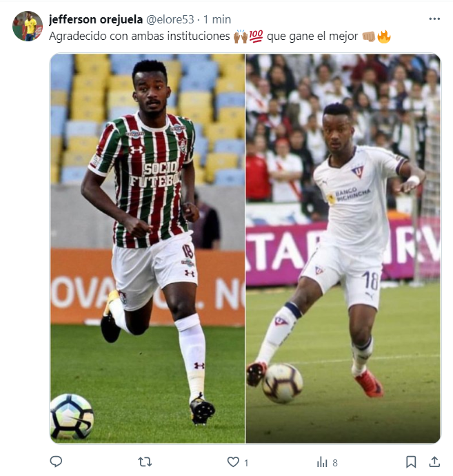453x476 pixels.
Task: Open the three-dot more options menu
Action: pyautogui.click(x=434, y=19)
